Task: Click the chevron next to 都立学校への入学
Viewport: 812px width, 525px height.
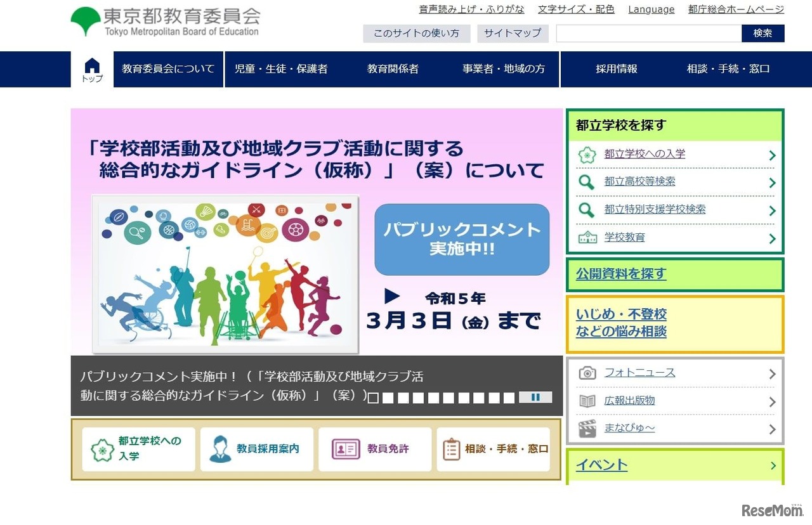Action: [x=771, y=154]
